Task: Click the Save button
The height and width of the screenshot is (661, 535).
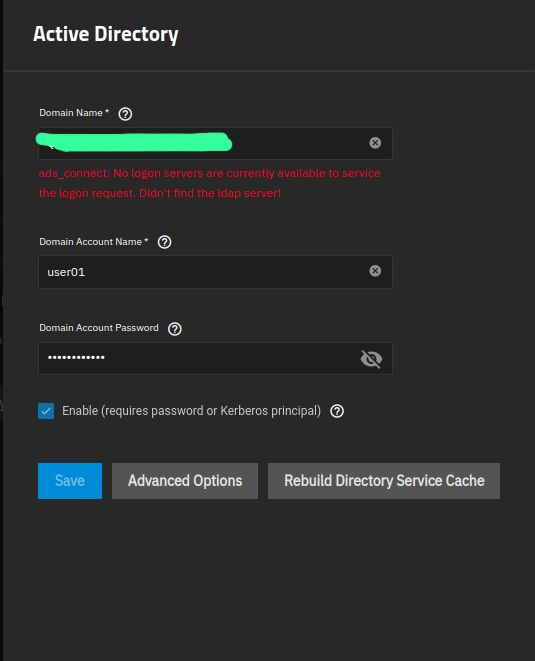Action: point(70,481)
